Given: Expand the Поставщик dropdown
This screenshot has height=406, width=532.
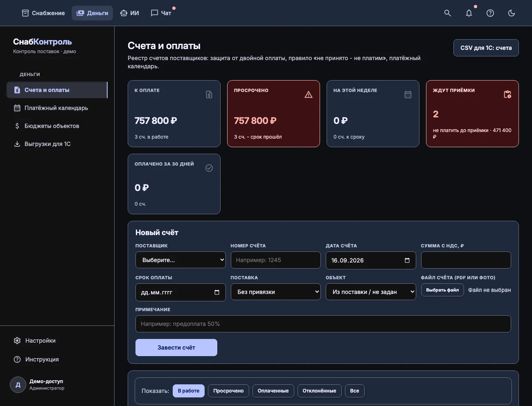Looking at the screenshot, I should pos(180,260).
